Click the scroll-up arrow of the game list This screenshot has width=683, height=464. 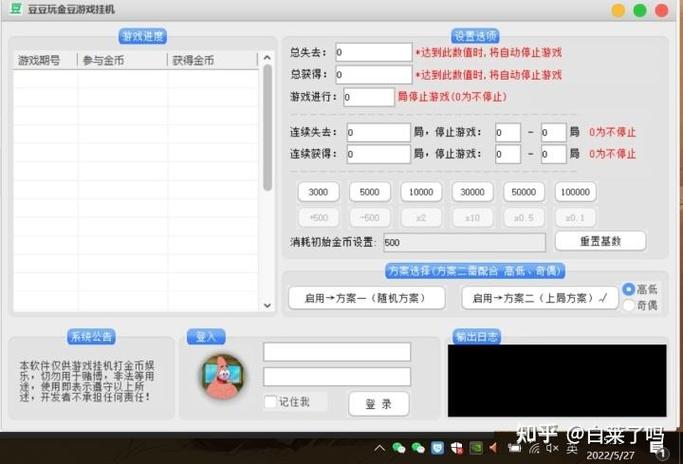click(x=267, y=58)
